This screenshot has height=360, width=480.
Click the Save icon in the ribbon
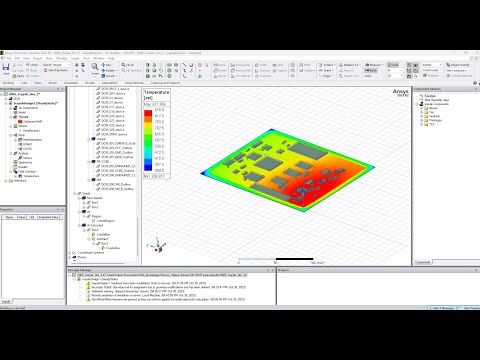coord(6,69)
